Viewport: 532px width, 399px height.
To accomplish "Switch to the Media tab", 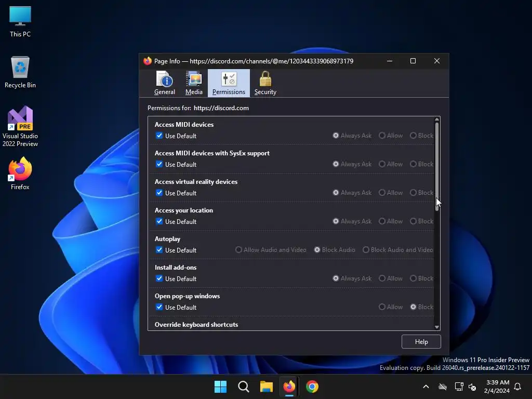I will 194,83.
